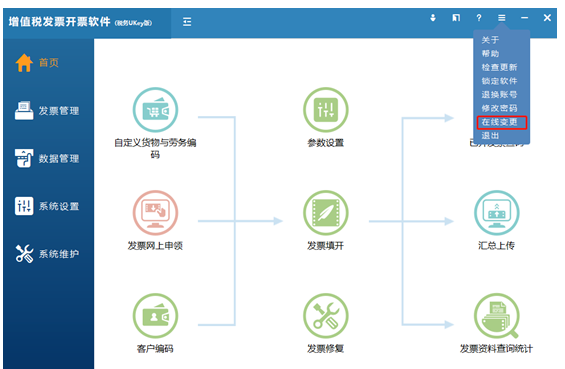Viewport: 565px width, 369px height.
Task: Open 系统维护 in the sidebar
Action: point(47,254)
